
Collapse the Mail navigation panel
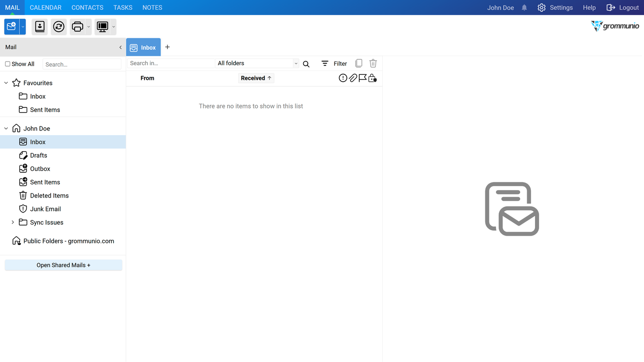pos(121,47)
